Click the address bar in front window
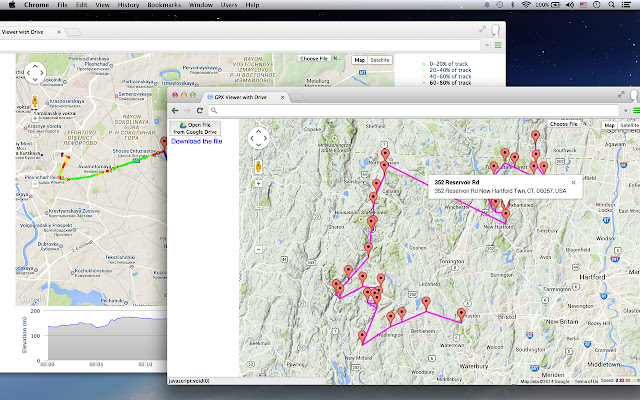Image resolution: width=640 pixels, height=400 pixels. pos(400,108)
